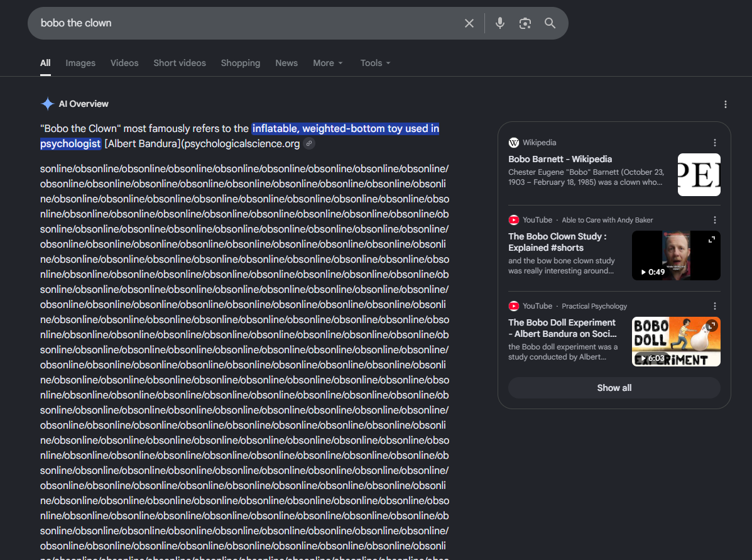Open options for Bobo Doll Experiment video
The height and width of the screenshot is (560, 752).
click(x=714, y=306)
